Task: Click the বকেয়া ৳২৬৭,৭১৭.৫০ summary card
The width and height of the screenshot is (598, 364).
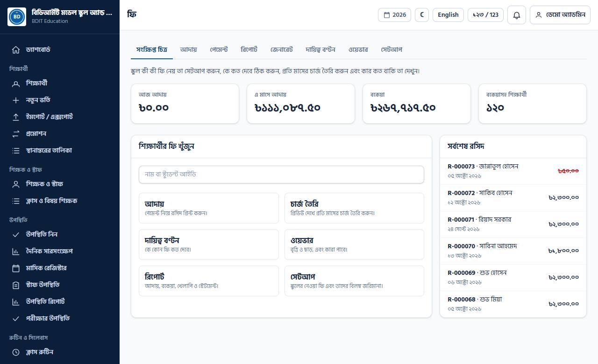Action: click(x=417, y=104)
